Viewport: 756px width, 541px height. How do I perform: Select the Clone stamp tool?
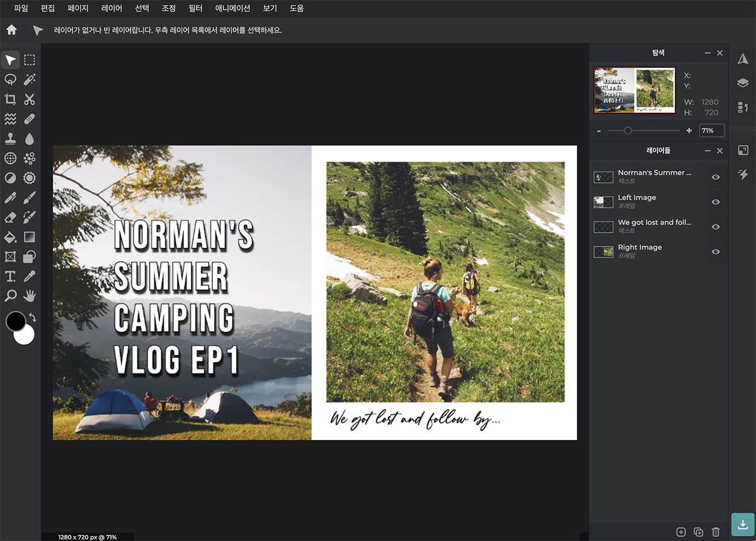[10, 138]
